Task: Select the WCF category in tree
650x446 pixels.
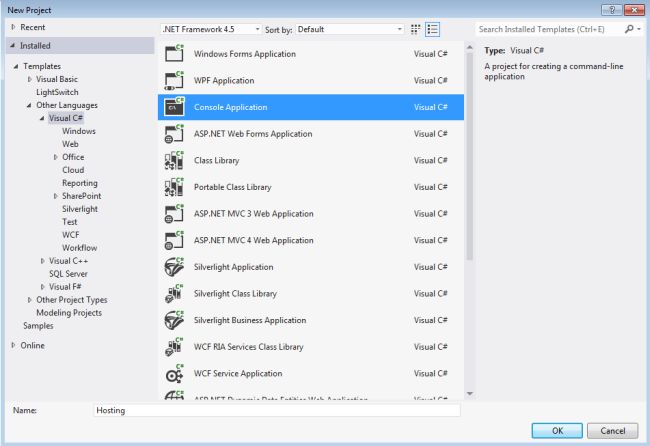Action: (x=70, y=235)
